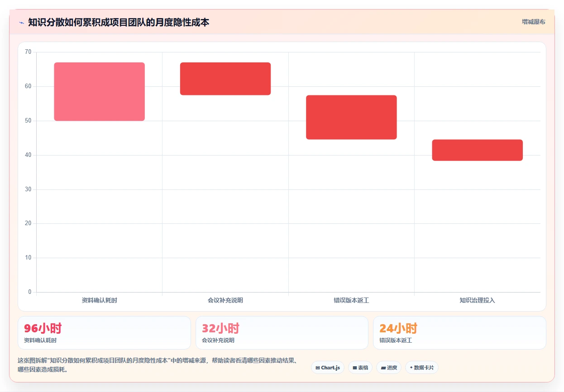
Task: Select the 进度 tag chip
Action: [x=389, y=368]
